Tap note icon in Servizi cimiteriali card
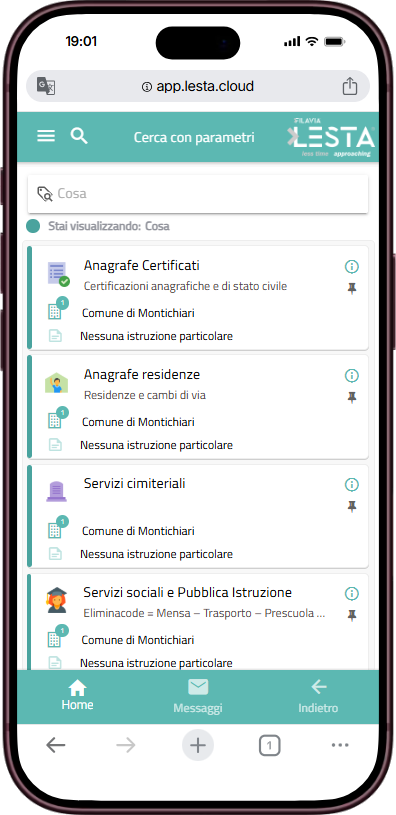 click(55, 554)
